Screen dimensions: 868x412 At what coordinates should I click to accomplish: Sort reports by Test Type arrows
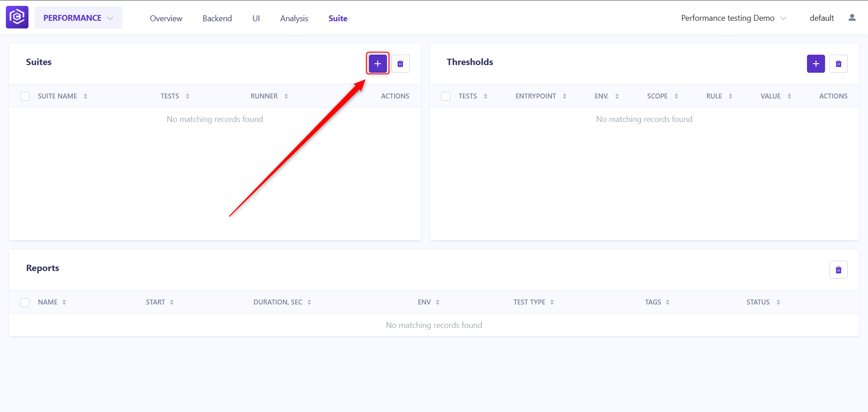pos(552,302)
